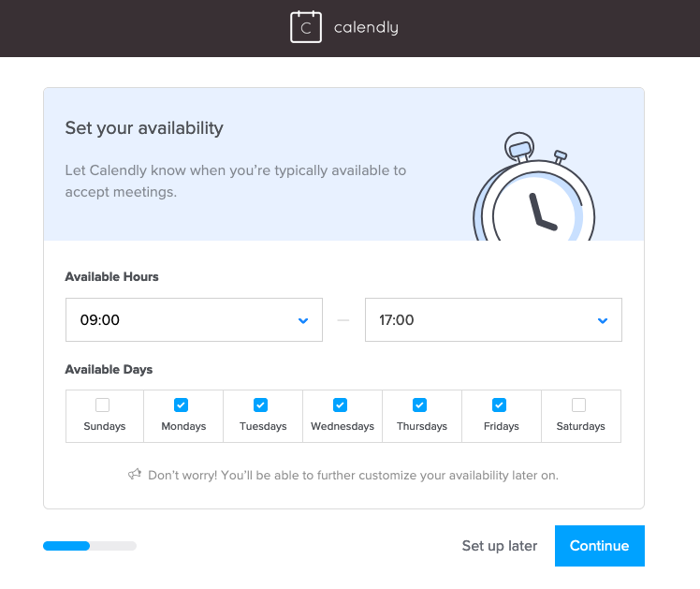Toggle the Wednesdays checkbox off
Viewport: 700px width, 589px height.
point(341,405)
